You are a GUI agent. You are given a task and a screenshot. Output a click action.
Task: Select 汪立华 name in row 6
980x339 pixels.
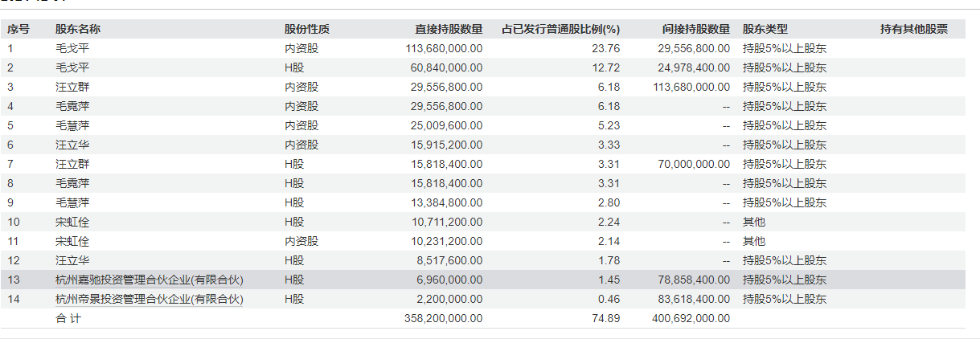click(72, 145)
